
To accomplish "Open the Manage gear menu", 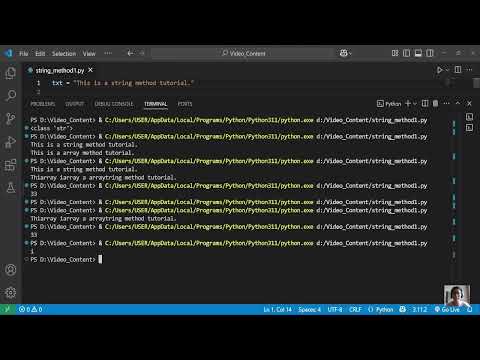I will tap(11, 292).
